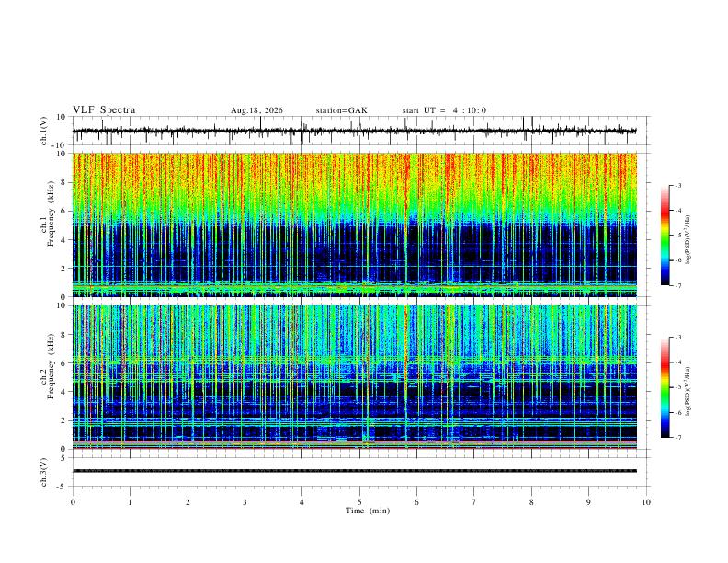This screenshot has height=563, width=728.
Task: Click the 0 minute tick on time axis
Action: click(73, 502)
